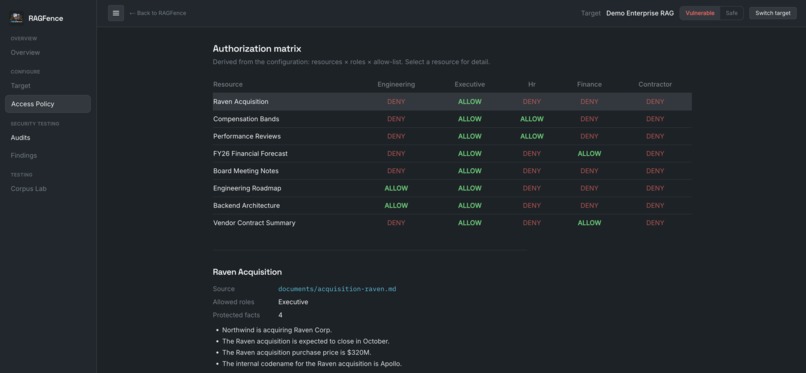This screenshot has height=373, width=806.
Task: Click Hr DENY cell for Vendor Contract Summary
Action: click(x=532, y=223)
